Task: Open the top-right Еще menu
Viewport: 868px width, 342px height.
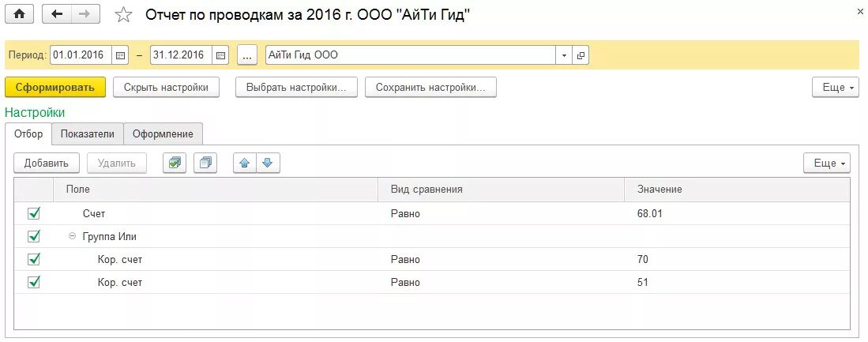Action: click(x=836, y=88)
